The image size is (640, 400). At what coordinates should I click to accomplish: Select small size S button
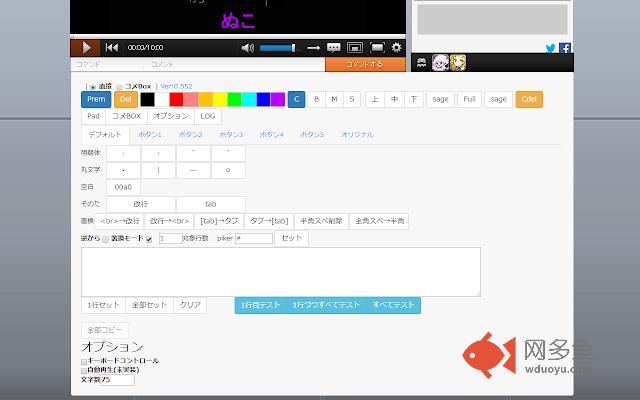(x=352, y=99)
